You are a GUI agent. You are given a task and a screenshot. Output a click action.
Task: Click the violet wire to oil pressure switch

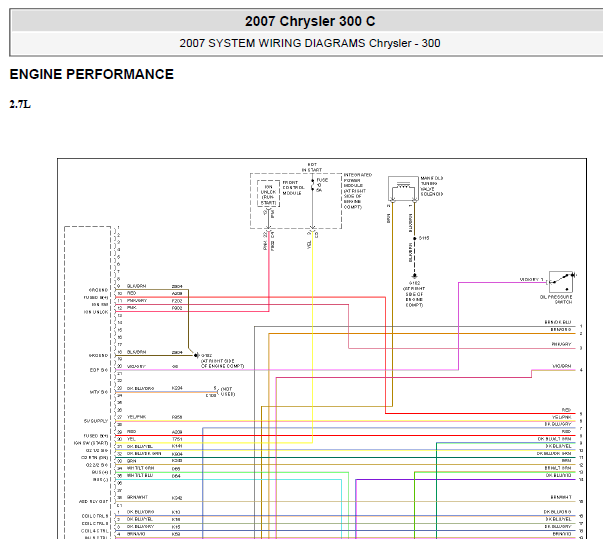click(458, 326)
